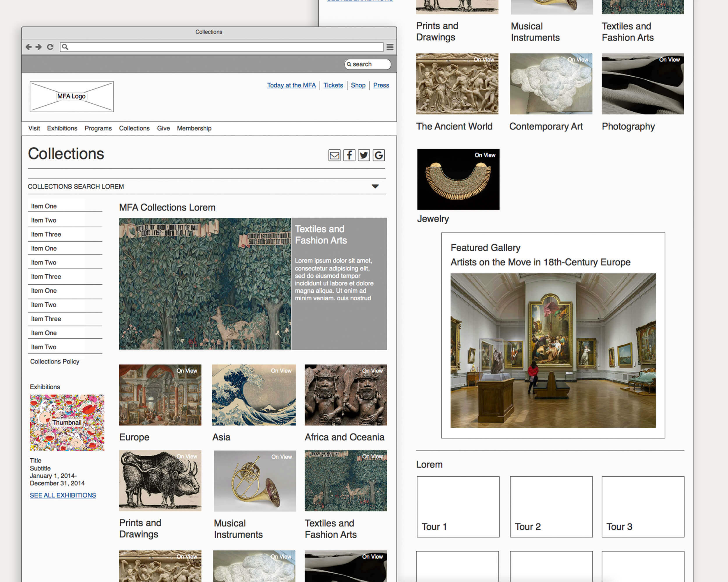The height and width of the screenshot is (582, 728).
Task: Open the Shop link
Action: coord(358,85)
